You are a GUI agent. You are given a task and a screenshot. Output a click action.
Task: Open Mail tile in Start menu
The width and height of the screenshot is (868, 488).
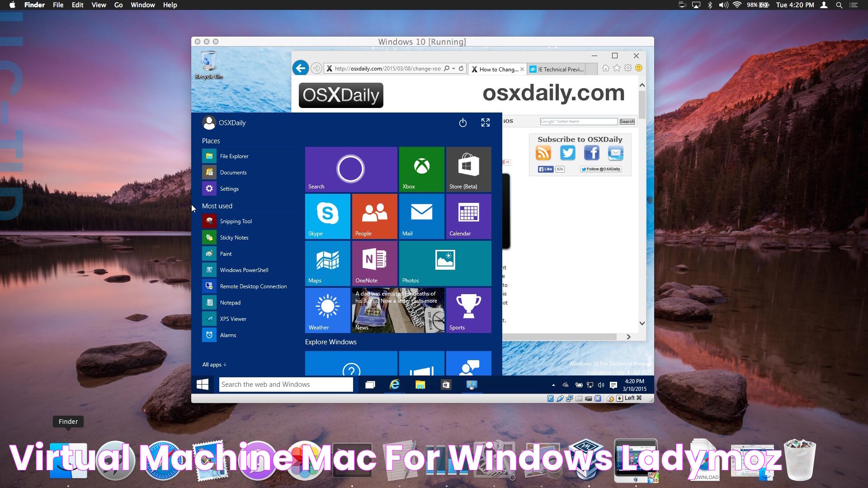tap(421, 216)
